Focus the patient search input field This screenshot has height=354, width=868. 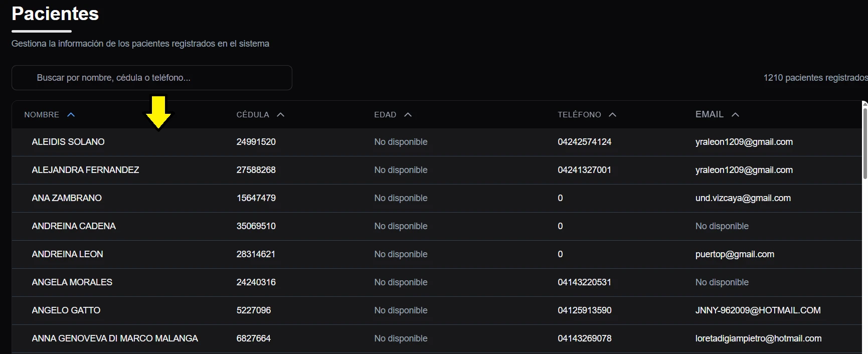coord(151,78)
